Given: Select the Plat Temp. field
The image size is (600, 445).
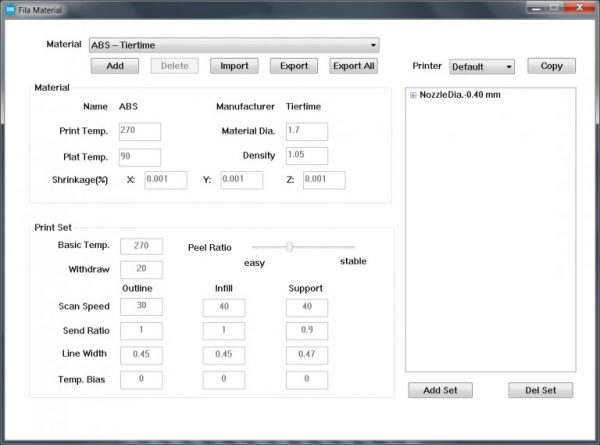Looking at the screenshot, I should tap(140, 156).
